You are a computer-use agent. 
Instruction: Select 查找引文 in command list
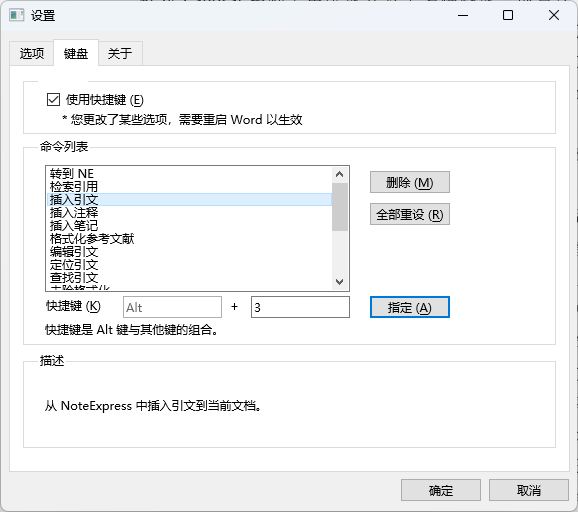pyautogui.click(x=189, y=278)
